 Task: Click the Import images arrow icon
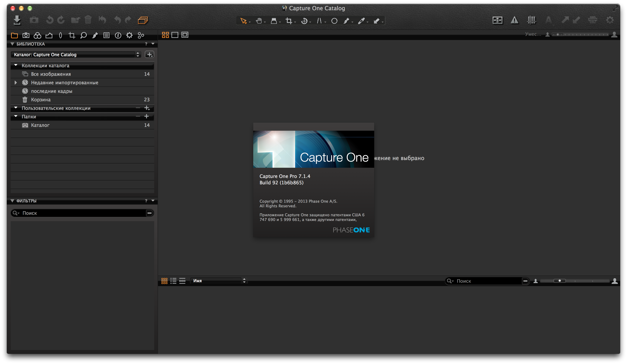coord(17,20)
